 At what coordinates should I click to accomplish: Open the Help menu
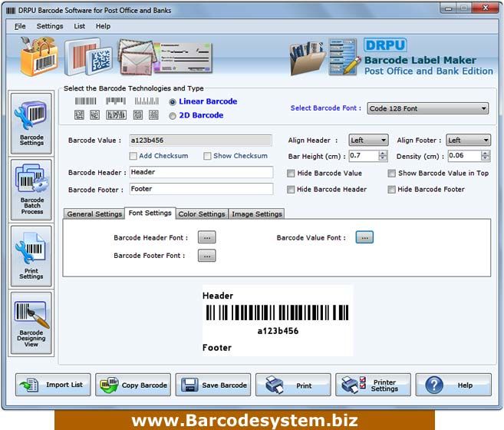click(x=103, y=26)
